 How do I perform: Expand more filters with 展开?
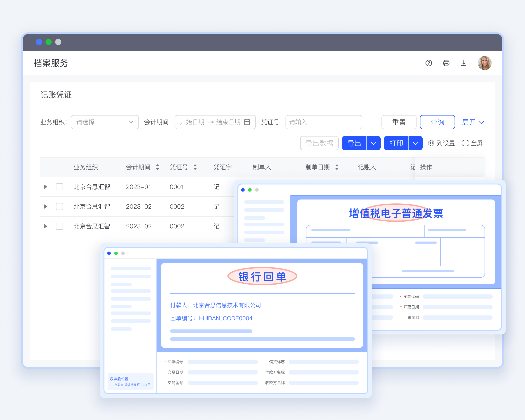(473, 122)
